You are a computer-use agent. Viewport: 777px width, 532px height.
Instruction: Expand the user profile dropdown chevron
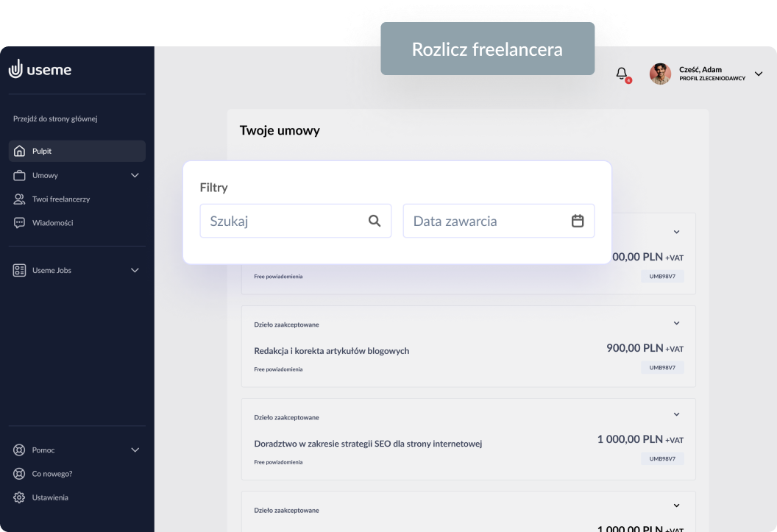758,74
